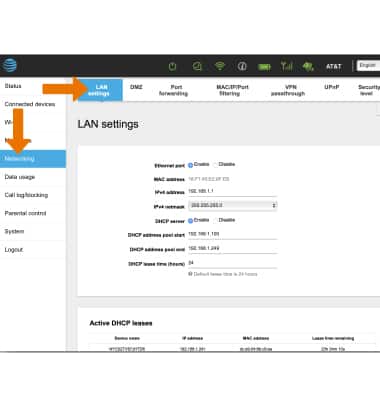Open System in the sidebar
This screenshot has height=400, width=380.
point(14,231)
